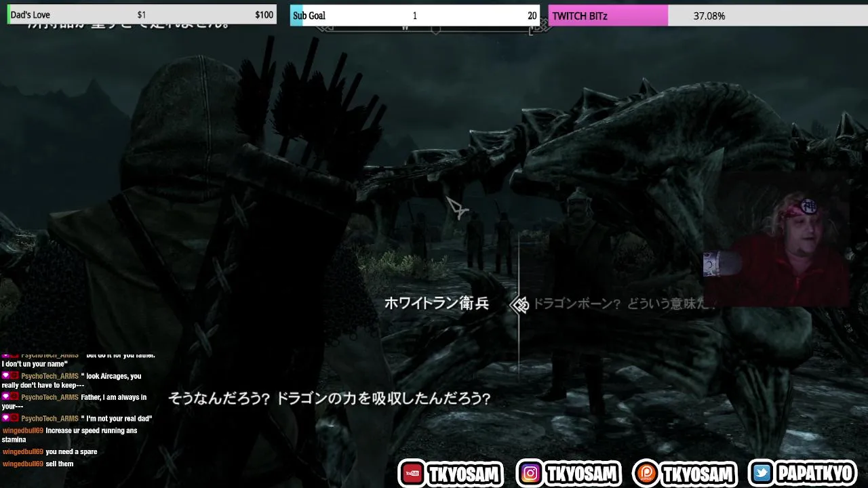Click the NPC name ホワイトラン衛兵

click(x=437, y=304)
